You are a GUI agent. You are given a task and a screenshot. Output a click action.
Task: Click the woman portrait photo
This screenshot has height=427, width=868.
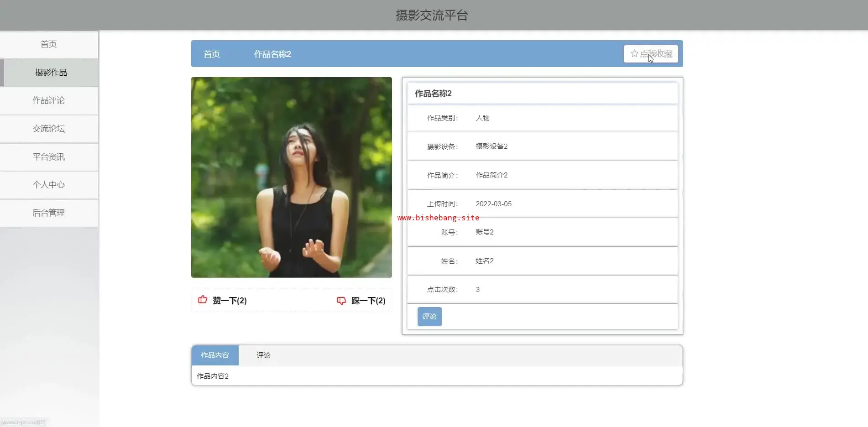(x=292, y=177)
